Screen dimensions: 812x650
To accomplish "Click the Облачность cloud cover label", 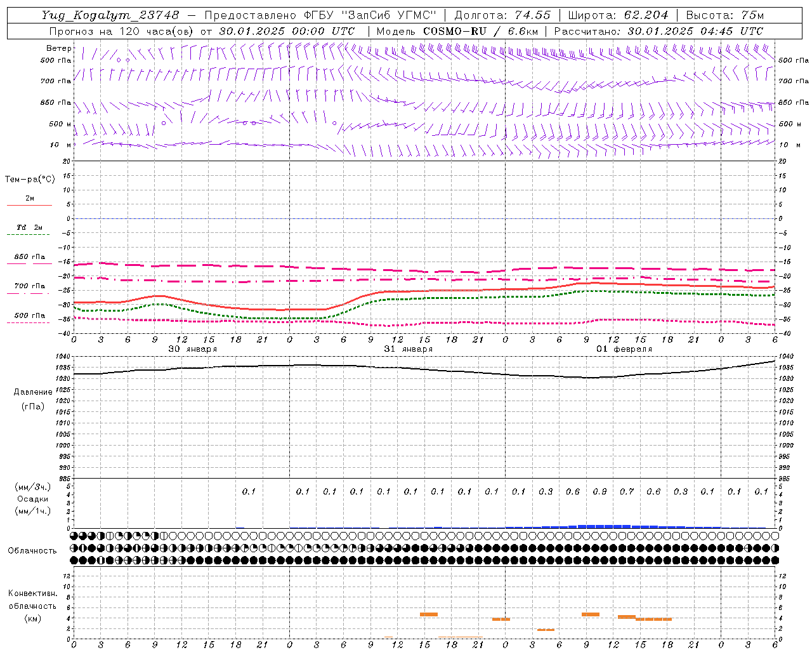I will tap(32, 551).
